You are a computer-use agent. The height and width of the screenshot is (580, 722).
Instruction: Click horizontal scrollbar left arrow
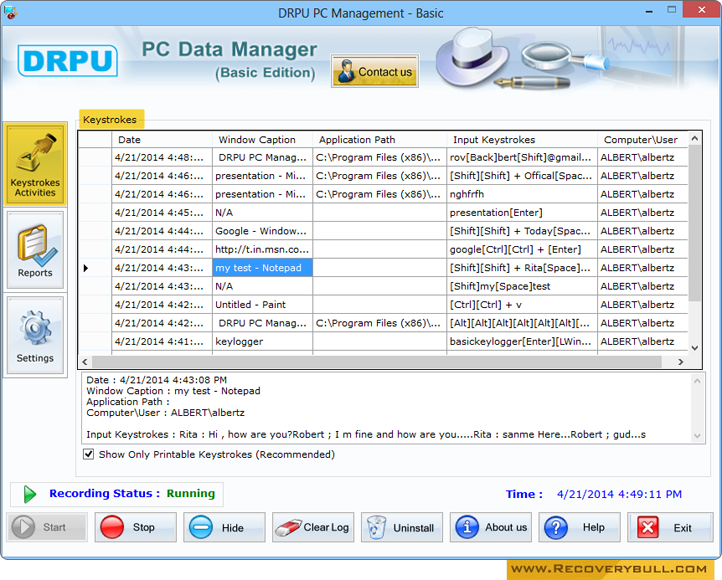point(85,362)
